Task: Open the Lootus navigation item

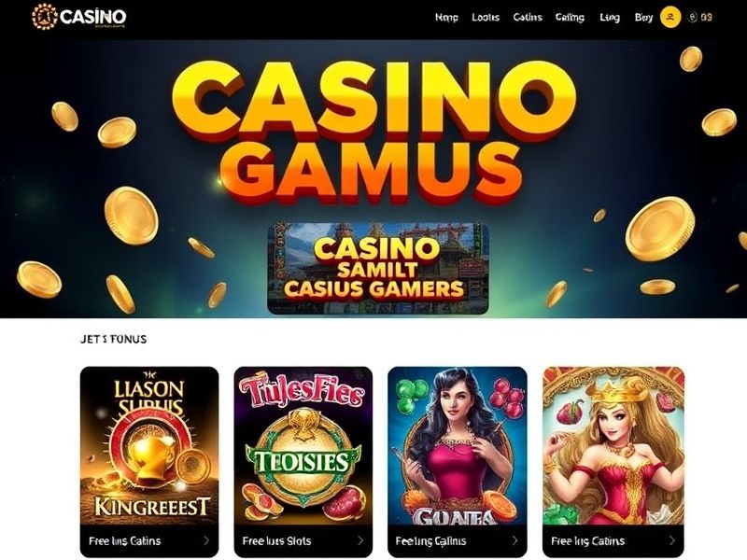Action: click(x=486, y=17)
